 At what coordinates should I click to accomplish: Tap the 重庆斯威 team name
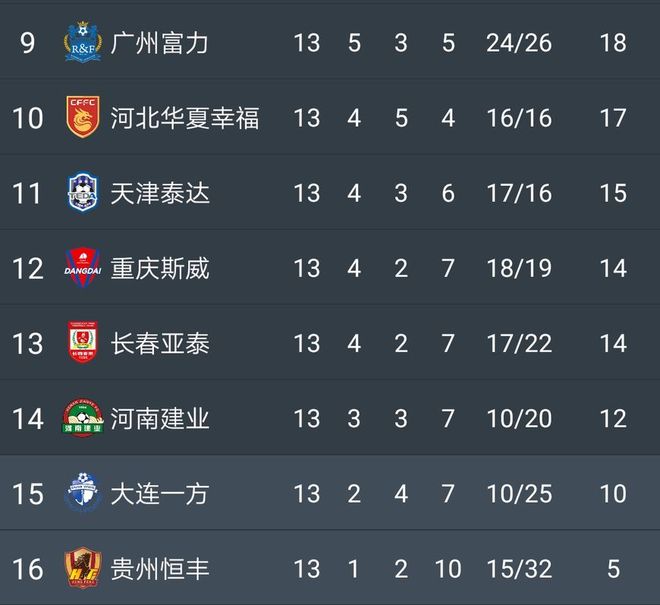click(160, 268)
